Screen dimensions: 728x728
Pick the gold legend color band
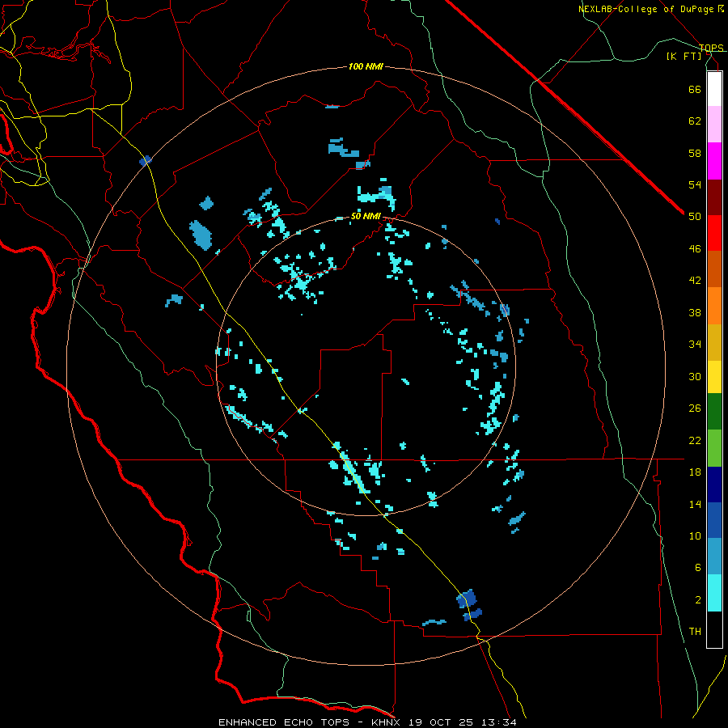(714, 342)
